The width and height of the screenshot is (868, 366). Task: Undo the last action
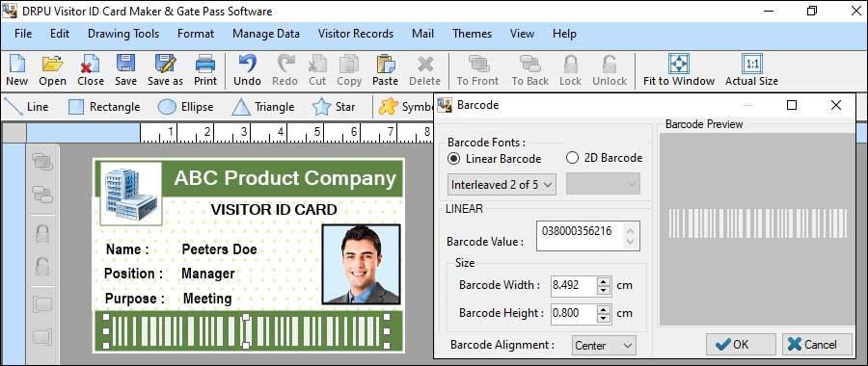247,69
